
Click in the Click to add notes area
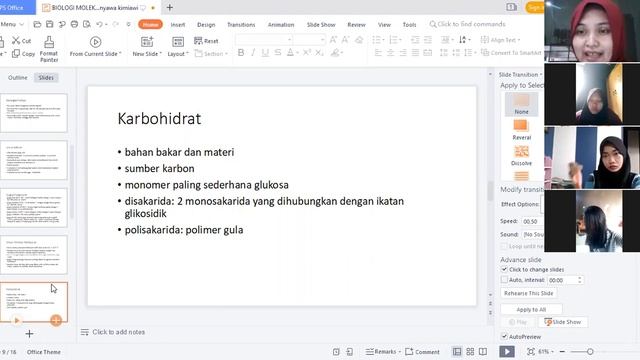(118, 332)
